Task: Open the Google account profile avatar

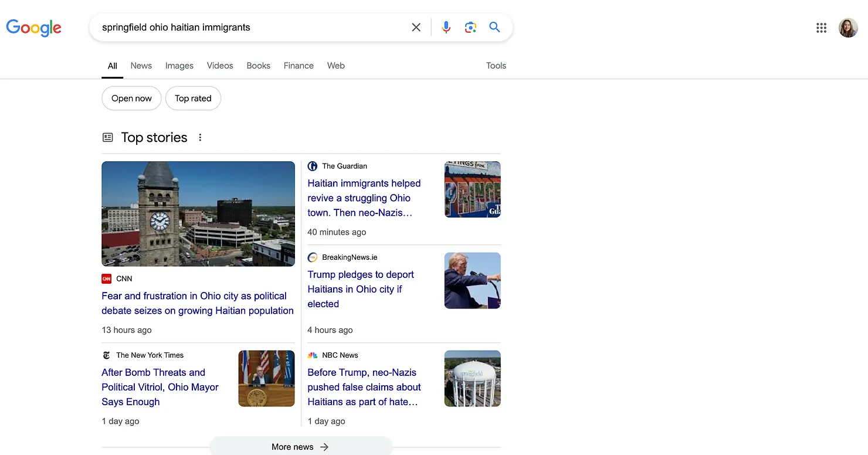Action: pos(848,28)
